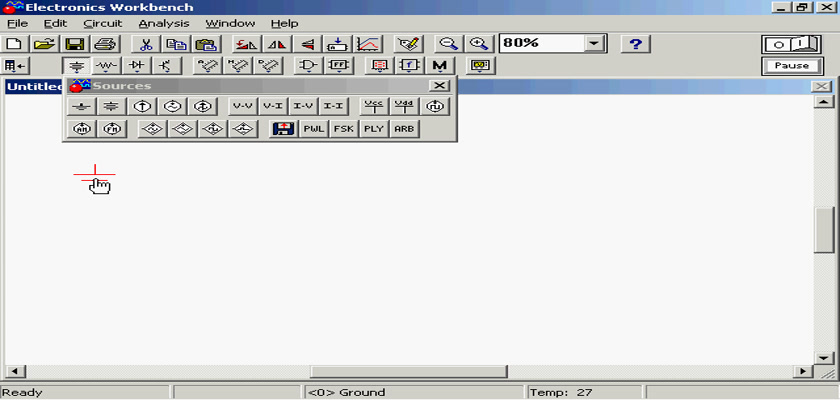Select the AM source
This screenshot has height=400, width=840.
coord(81,129)
